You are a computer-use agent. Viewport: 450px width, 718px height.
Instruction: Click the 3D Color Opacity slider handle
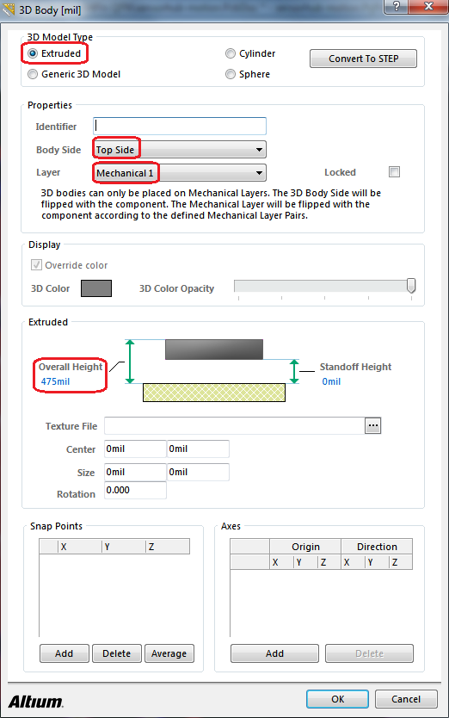[x=411, y=285]
